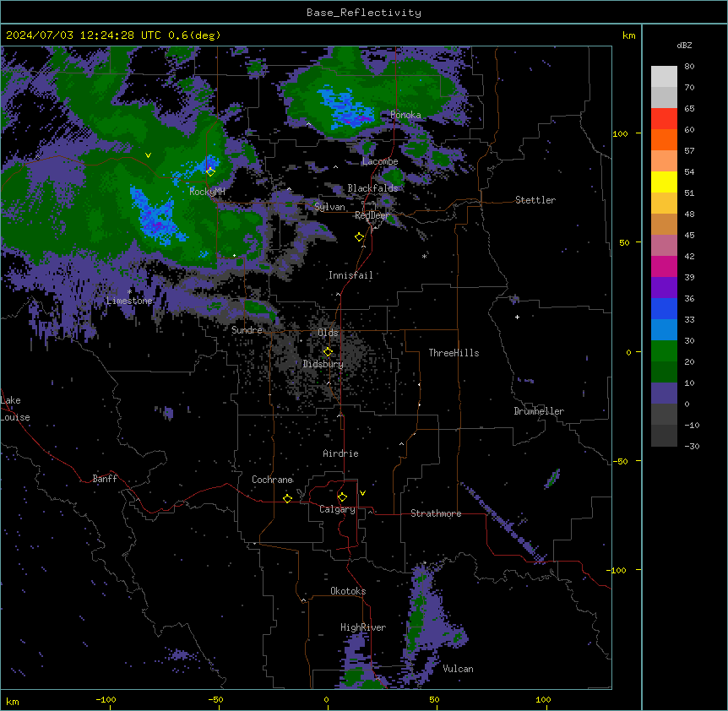Click the asterisk marker above Limestone label
Screen dimensions: 728x711
[x=129, y=292]
